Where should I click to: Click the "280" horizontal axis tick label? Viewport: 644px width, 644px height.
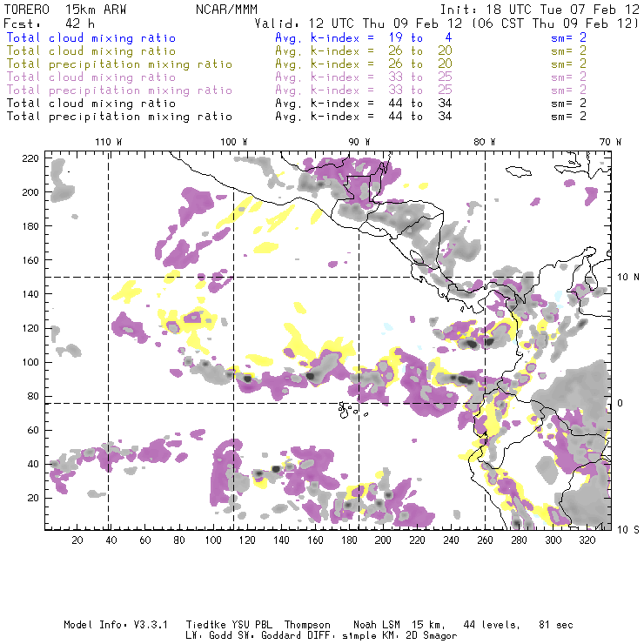(520, 540)
